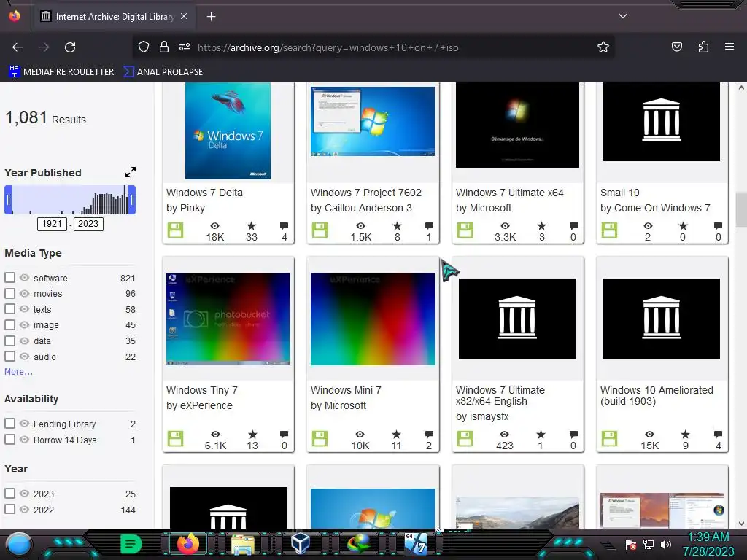Open the Extensions puzzle icon
747x560 pixels.
click(703, 47)
